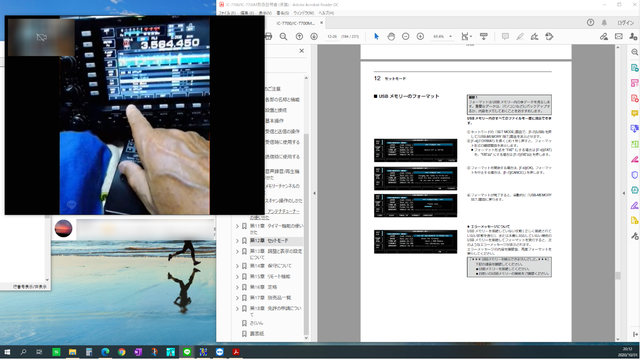Open the ヘルプ (Help) menu
Viewport: 640px width, 360px height.
(x=326, y=13)
